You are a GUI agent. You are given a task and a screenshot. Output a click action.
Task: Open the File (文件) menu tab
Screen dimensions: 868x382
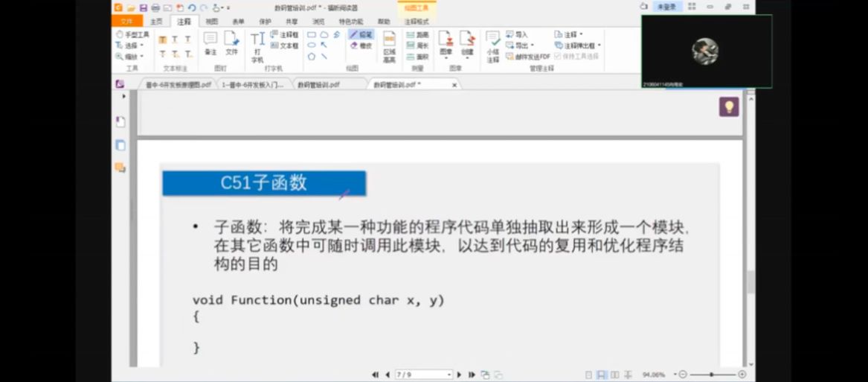tap(126, 22)
